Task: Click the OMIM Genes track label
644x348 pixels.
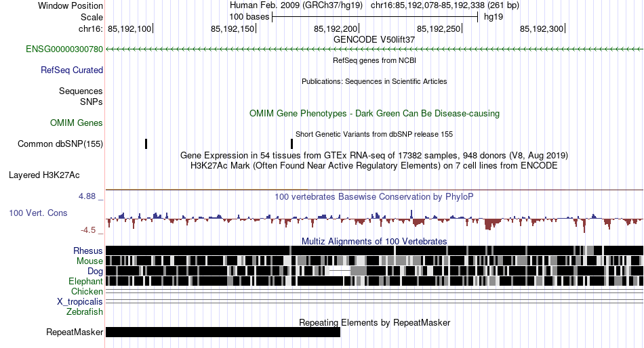Action: (x=77, y=123)
